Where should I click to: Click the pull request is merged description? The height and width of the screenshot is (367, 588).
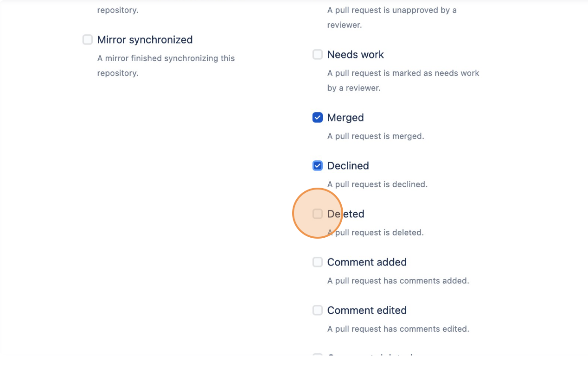[x=375, y=136]
